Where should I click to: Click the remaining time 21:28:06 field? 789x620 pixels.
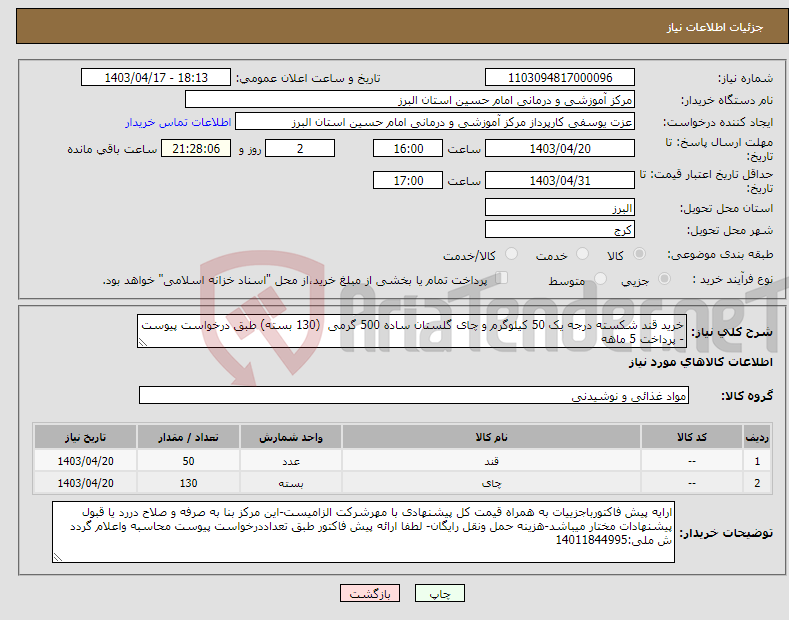(196, 148)
